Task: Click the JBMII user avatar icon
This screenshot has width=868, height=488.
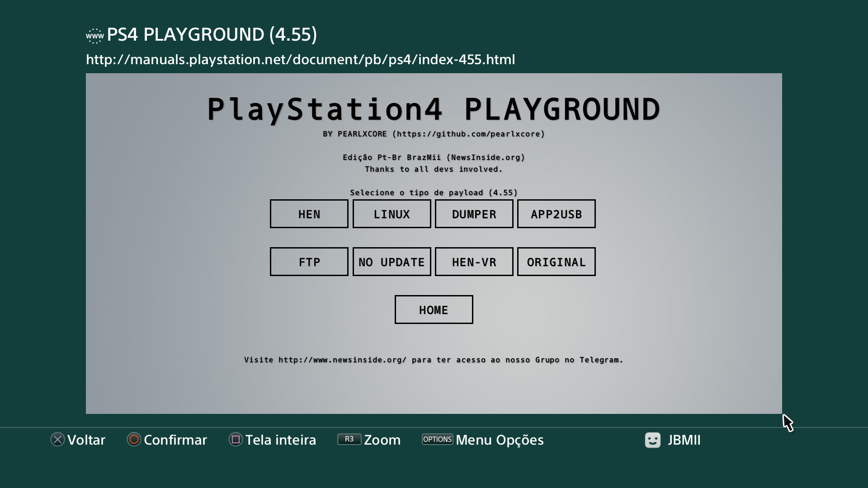Action: pyautogui.click(x=653, y=440)
